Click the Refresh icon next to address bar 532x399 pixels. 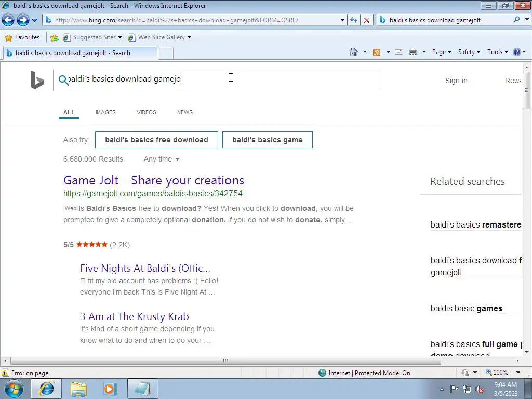(x=354, y=20)
